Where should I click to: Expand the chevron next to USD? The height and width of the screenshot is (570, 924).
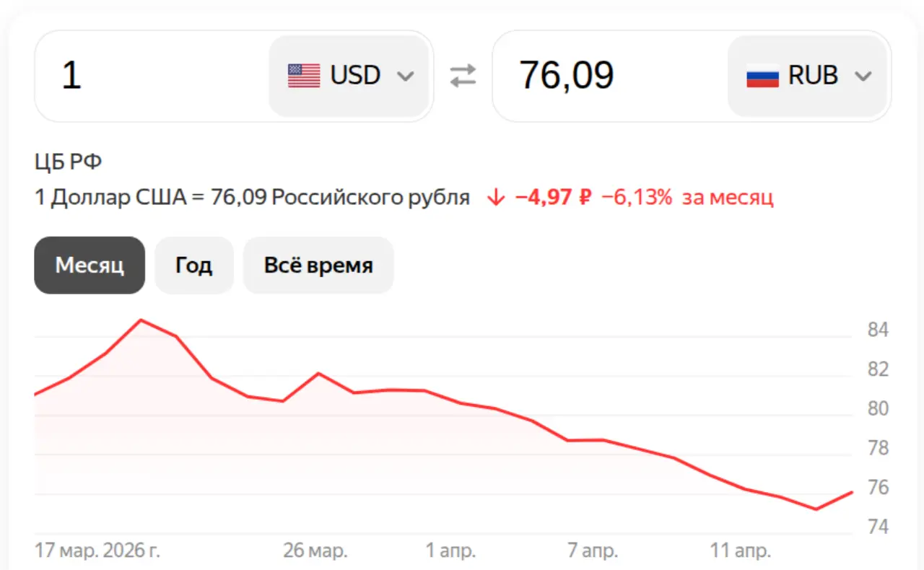tap(406, 76)
